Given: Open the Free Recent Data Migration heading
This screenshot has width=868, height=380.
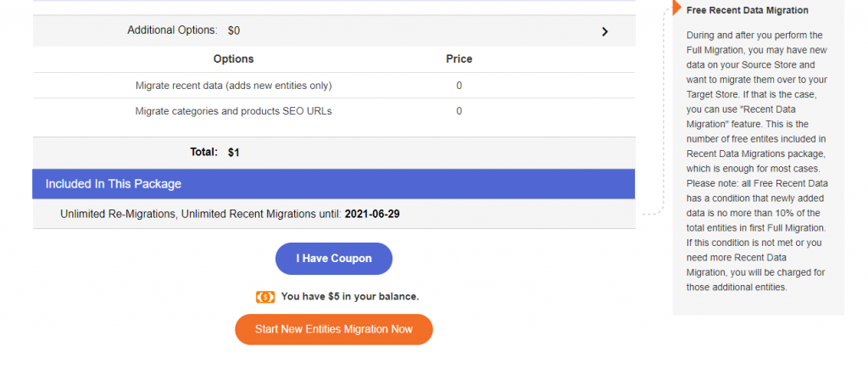Looking at the screenshot, I should pos(748,10).
